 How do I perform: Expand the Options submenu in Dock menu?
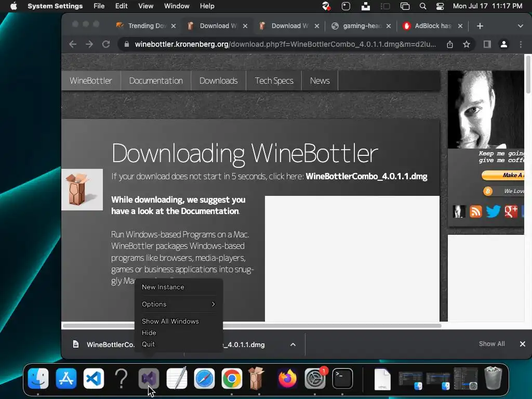click(179, 304)
